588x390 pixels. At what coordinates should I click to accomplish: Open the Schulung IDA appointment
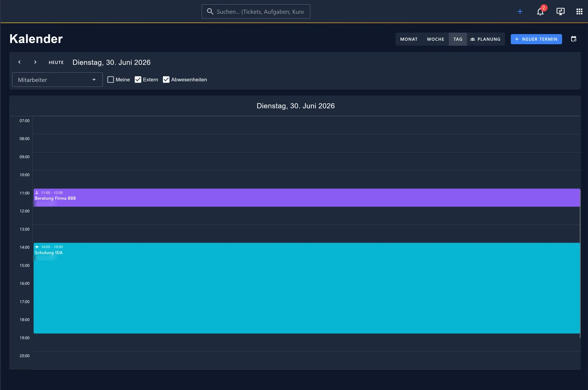point(307,288)
